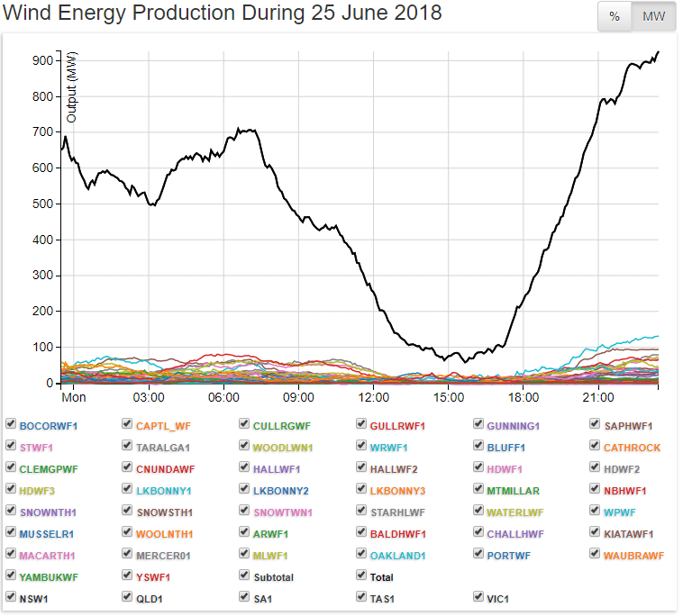Click the black Total line peak near 06:00

239,129
